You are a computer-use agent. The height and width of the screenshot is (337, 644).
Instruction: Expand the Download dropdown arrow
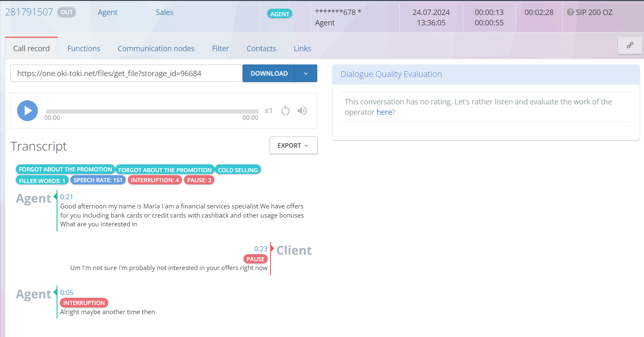(x=306, y=74)
